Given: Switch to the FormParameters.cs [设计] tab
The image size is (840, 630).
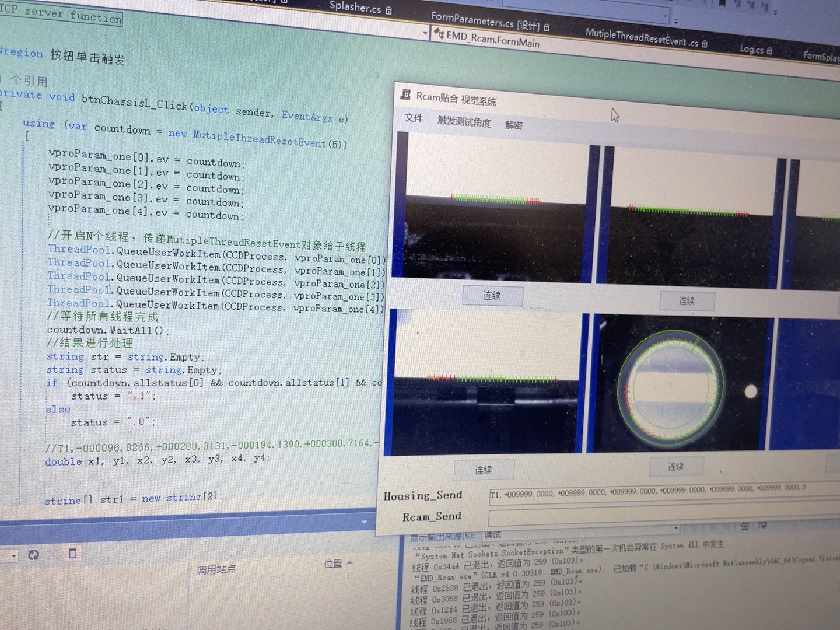Looking at the screenshot, I should [490, 22].
